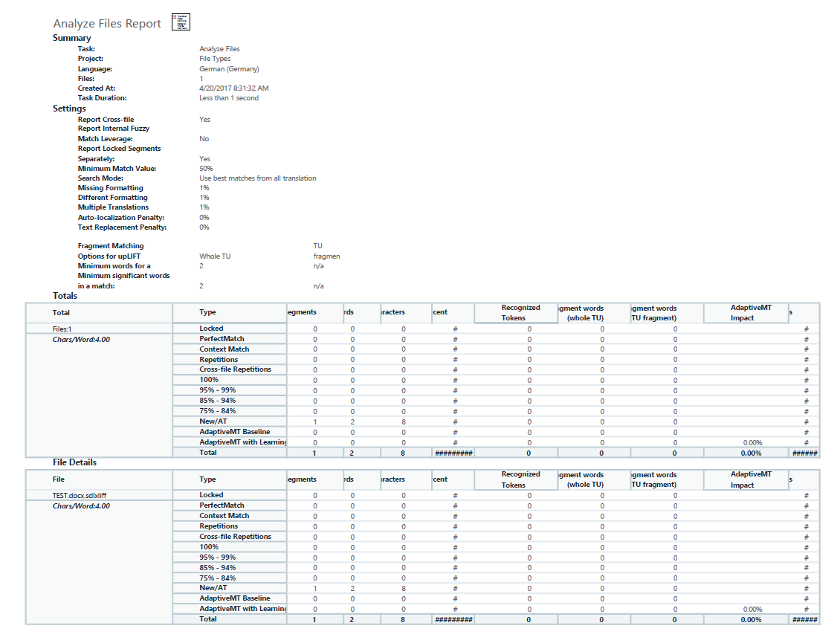840x643 pixels.
Task: Click the PerfectMatch row label in the Totals table
Action: pyautogui.click(x=222, y=339)
